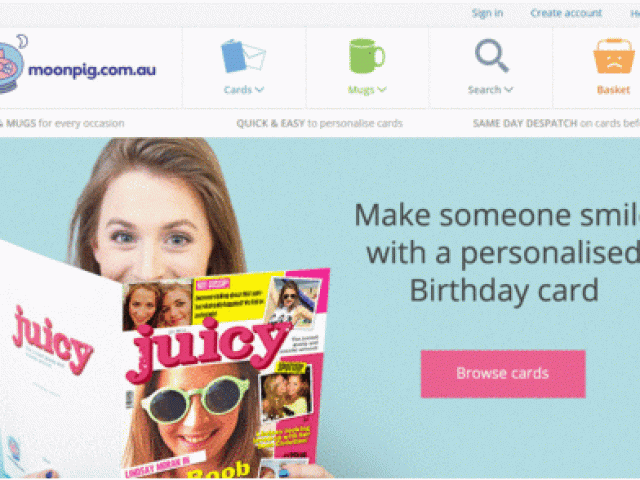This screenshot has width=640, height=480.
Task: Open the Mugs menu label
Action: pos(361,90)
